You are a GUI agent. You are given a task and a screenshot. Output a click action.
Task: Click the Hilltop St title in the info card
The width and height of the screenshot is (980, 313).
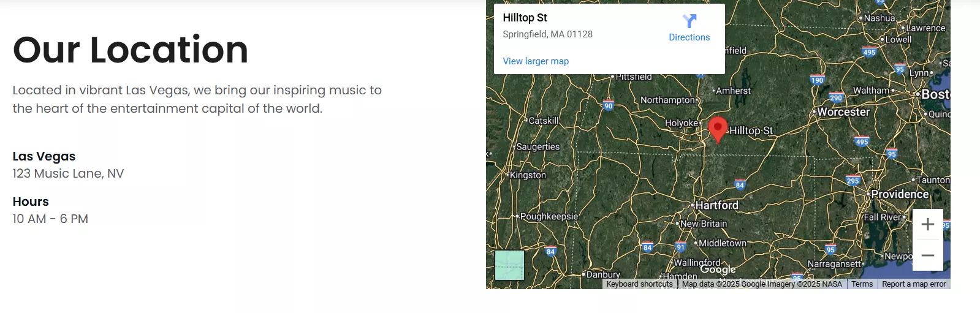(525, 18)
